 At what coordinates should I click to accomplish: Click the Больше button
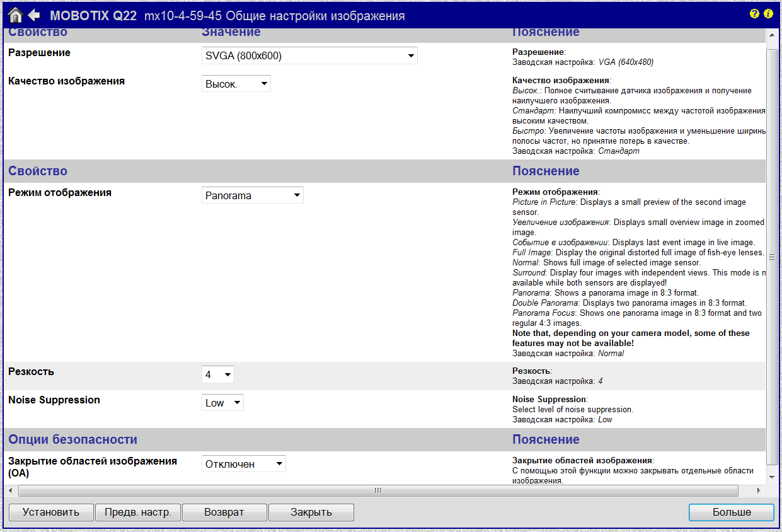732,512
